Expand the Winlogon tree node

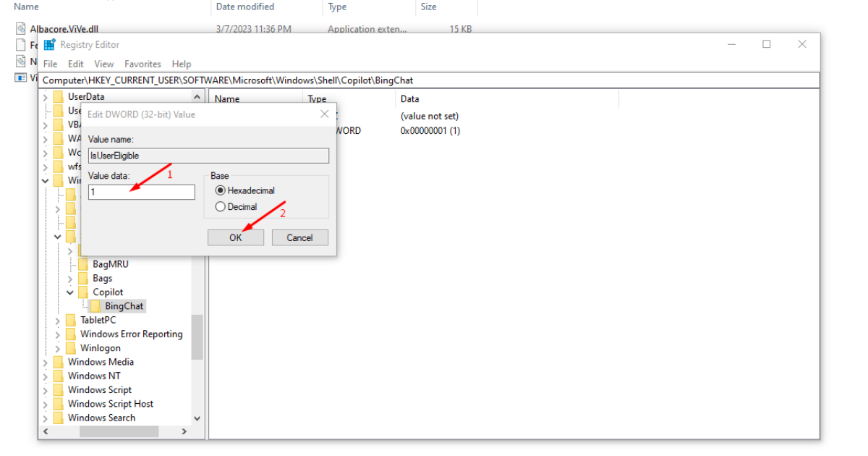coord(58,348)
